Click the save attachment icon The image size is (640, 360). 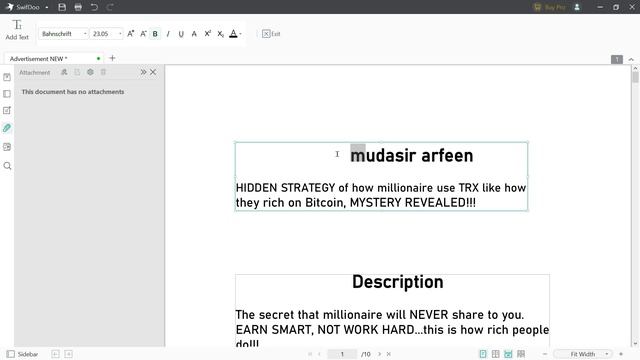(77, 72)
